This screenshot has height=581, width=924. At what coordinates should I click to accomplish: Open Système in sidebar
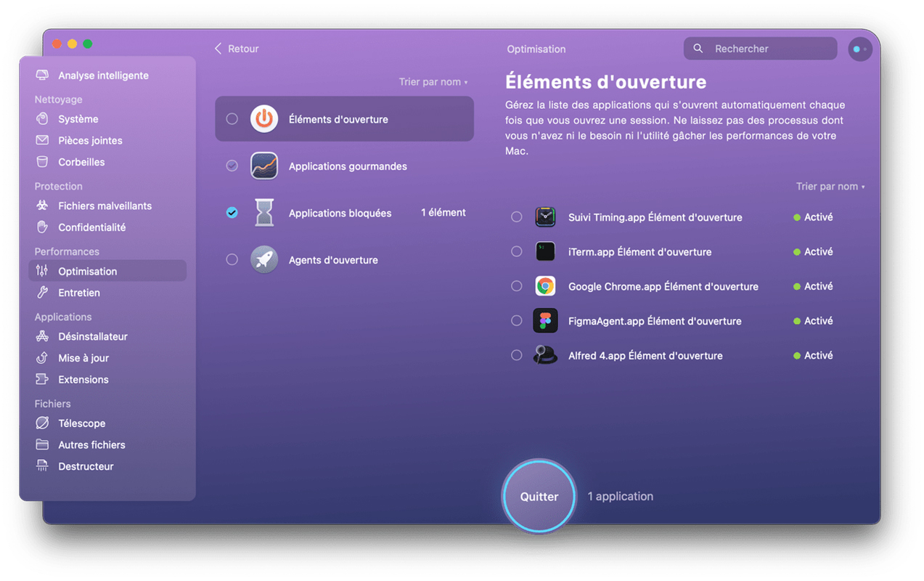tap(107, 119)
